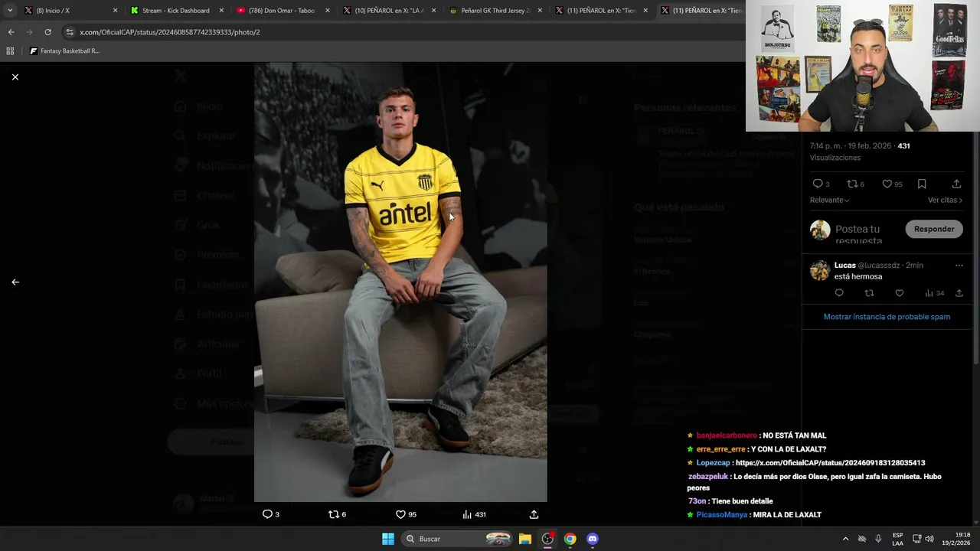Open the tab search dropdown arrow
Screen dimensions: 980x551
click(9, 11)
